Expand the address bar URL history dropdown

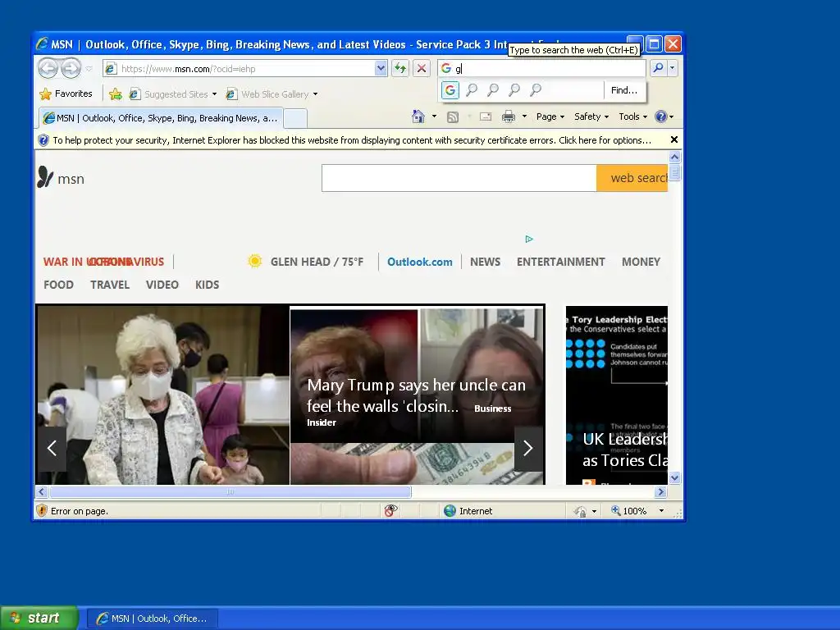point(381,68)
